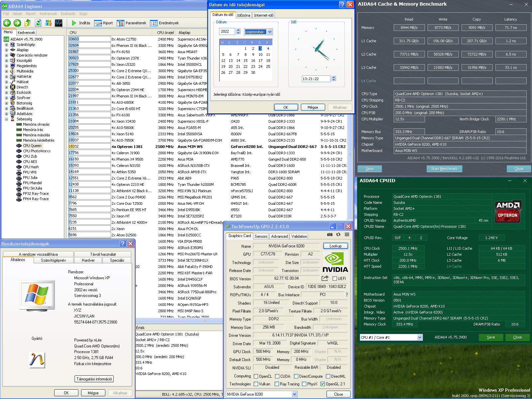Image resolution: width=532 pixels, height=399 pixels.
Task: Toggle the Vulkan checkbox in GPU-Z
Action: [x=256, y=384]
